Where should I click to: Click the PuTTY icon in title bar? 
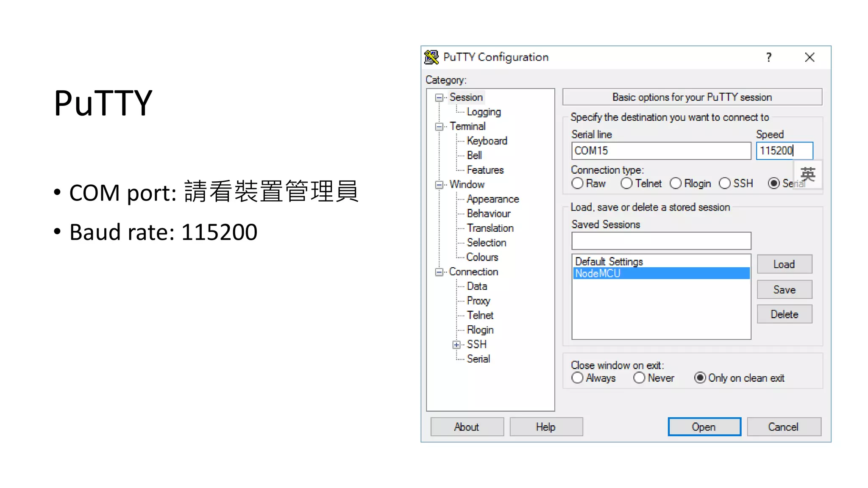click(x=431, y=57)
